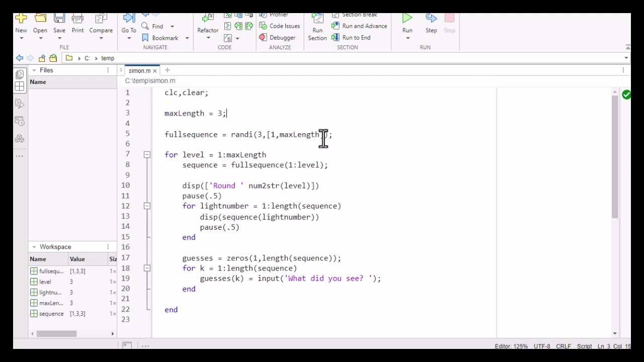The image size is (644, 362).
Task: Click the Step icon
Action: point(431,19)
